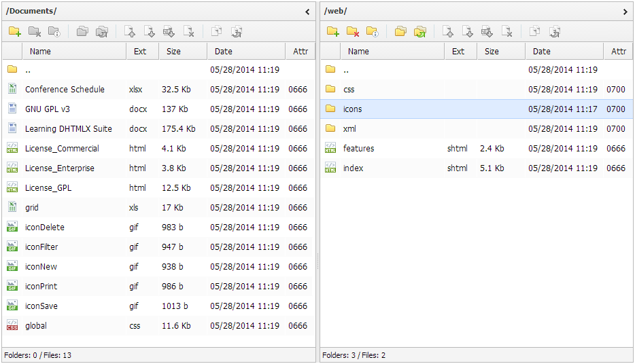
Task: Sort Documents list by Name column
Action: tap(74, 52)
